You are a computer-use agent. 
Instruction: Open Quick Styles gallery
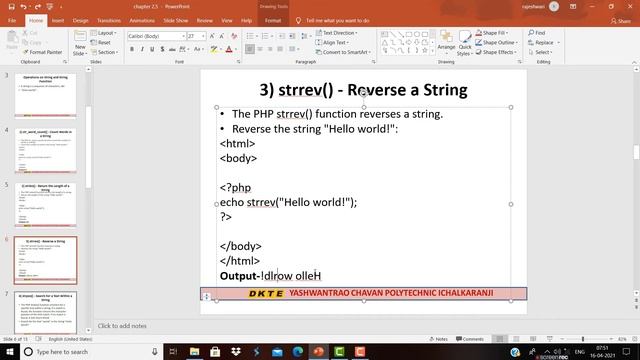464,43
